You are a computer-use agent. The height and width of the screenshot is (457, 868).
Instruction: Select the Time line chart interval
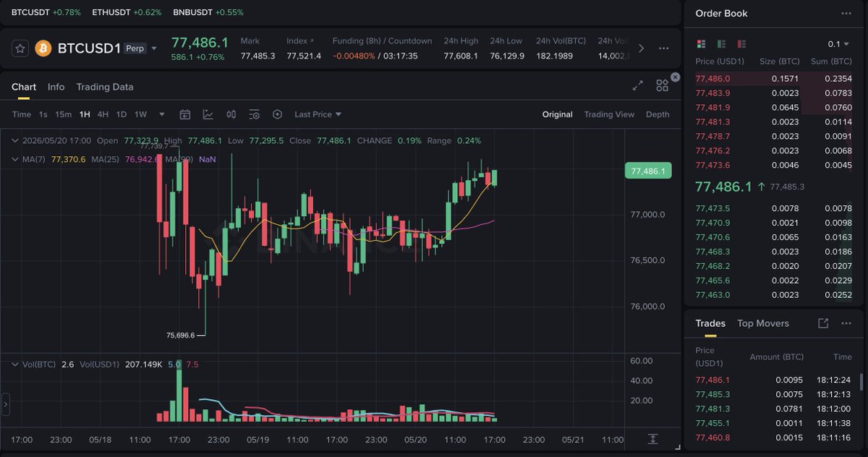click(x=22, y=114)
